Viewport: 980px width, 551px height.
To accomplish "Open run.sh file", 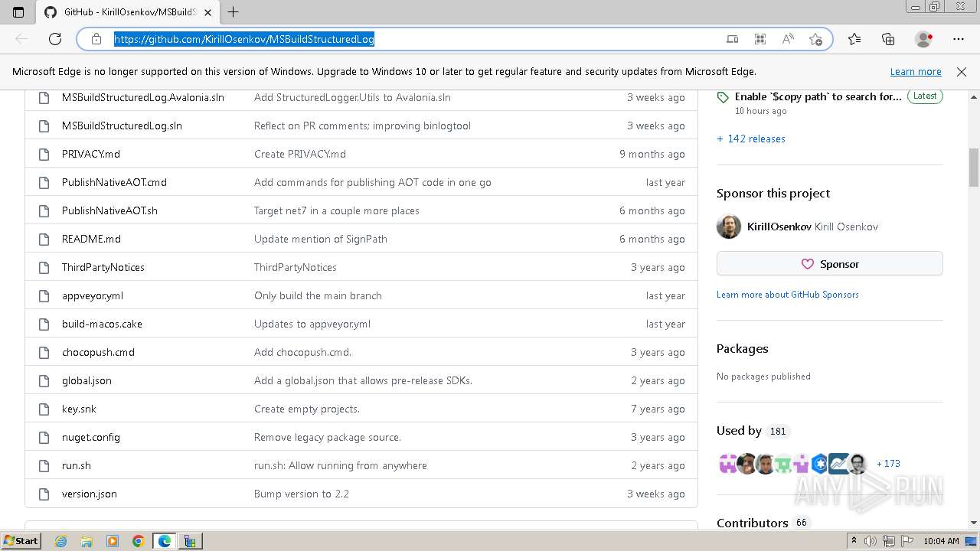I will (x=77, y=465).
